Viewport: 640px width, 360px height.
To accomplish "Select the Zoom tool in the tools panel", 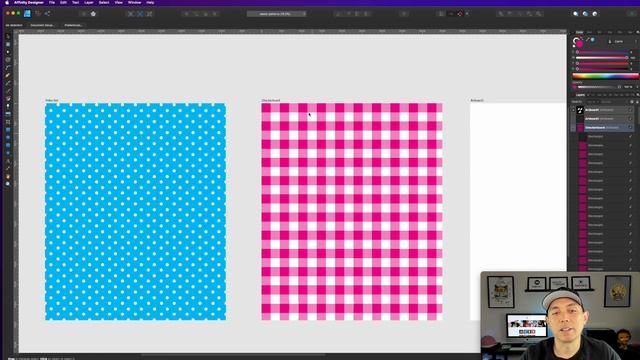I will point(8,184).
